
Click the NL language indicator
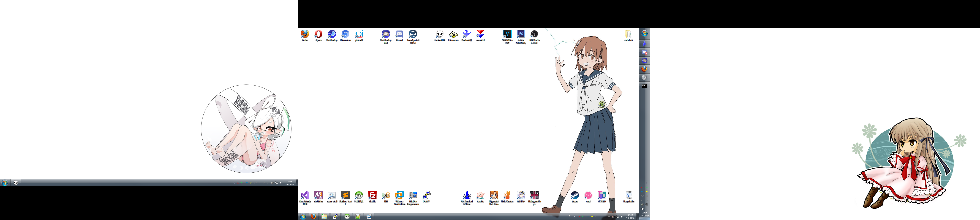pos(570,216)
